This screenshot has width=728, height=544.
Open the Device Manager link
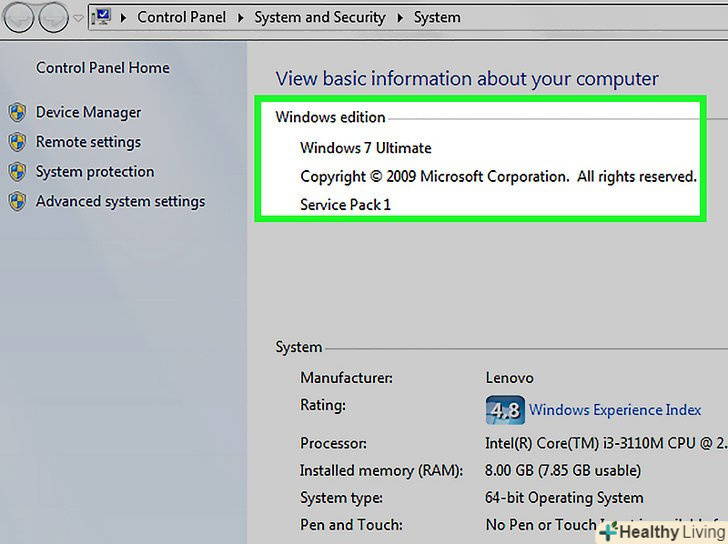(x=88, y=113)
